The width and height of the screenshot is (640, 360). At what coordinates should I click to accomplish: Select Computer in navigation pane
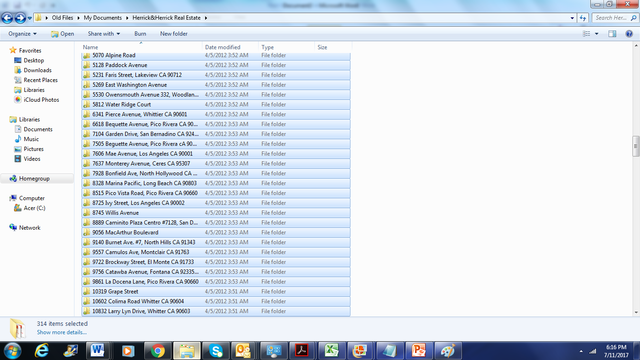coord(31,198)
